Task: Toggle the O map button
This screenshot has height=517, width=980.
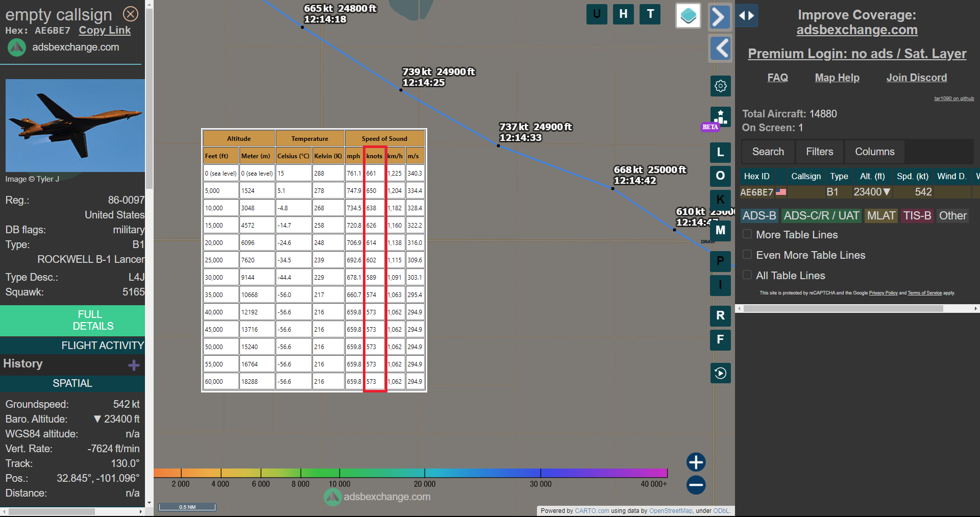Action: tap(720, 176)
